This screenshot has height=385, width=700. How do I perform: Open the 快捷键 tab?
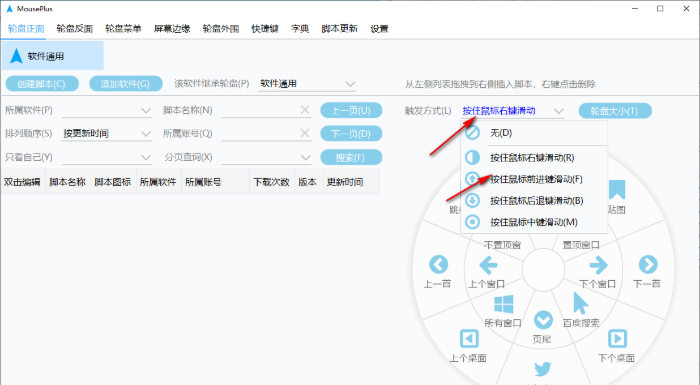tap(265, 29)
